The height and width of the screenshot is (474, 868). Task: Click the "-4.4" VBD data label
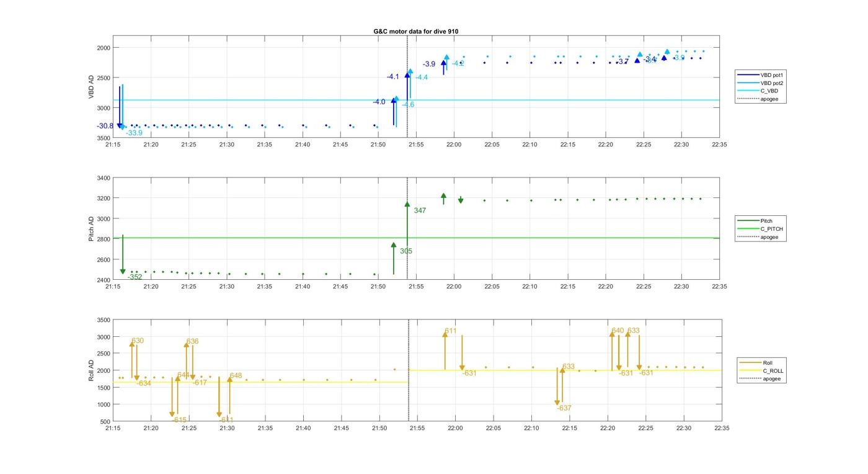422,78
